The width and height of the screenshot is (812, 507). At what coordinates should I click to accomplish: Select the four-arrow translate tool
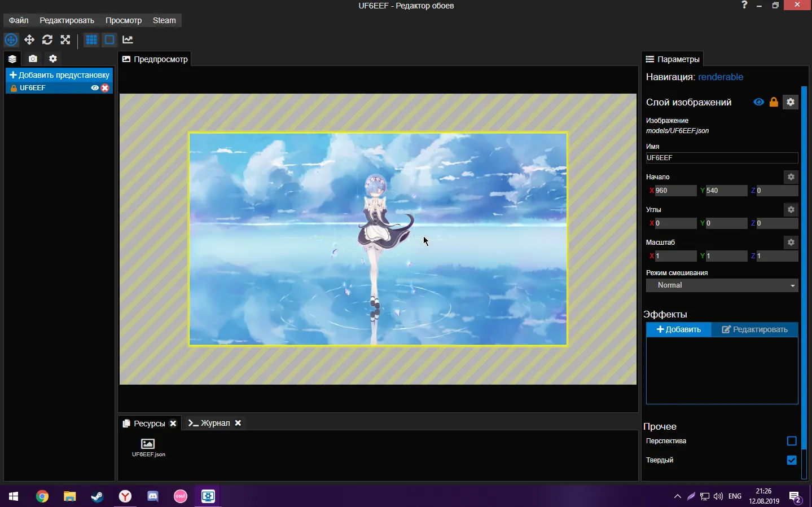pos(29,39)
